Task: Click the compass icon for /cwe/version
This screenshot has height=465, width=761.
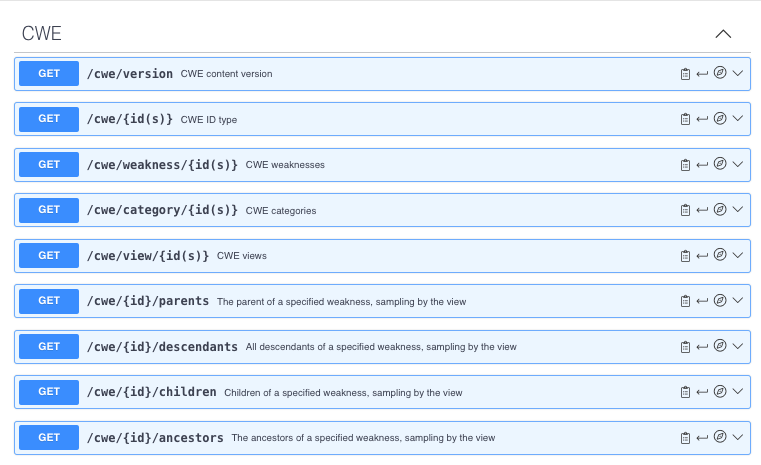Action: [720, 73]
